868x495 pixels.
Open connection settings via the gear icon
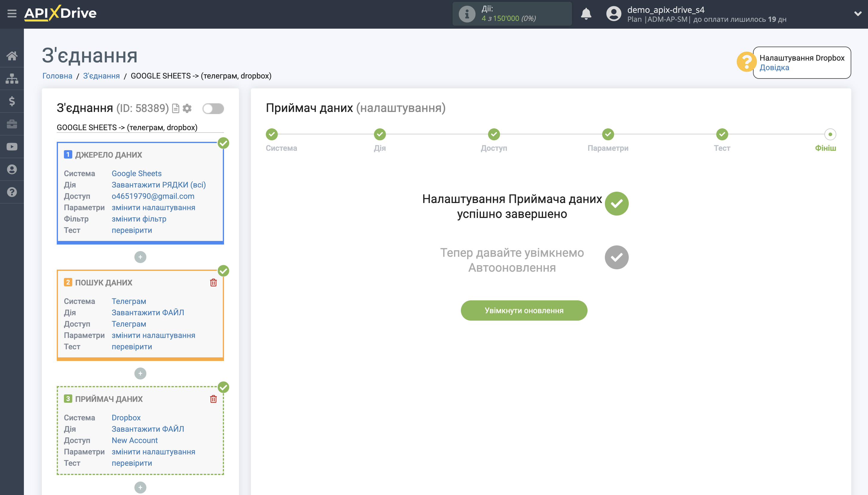(x=187, y=108)
